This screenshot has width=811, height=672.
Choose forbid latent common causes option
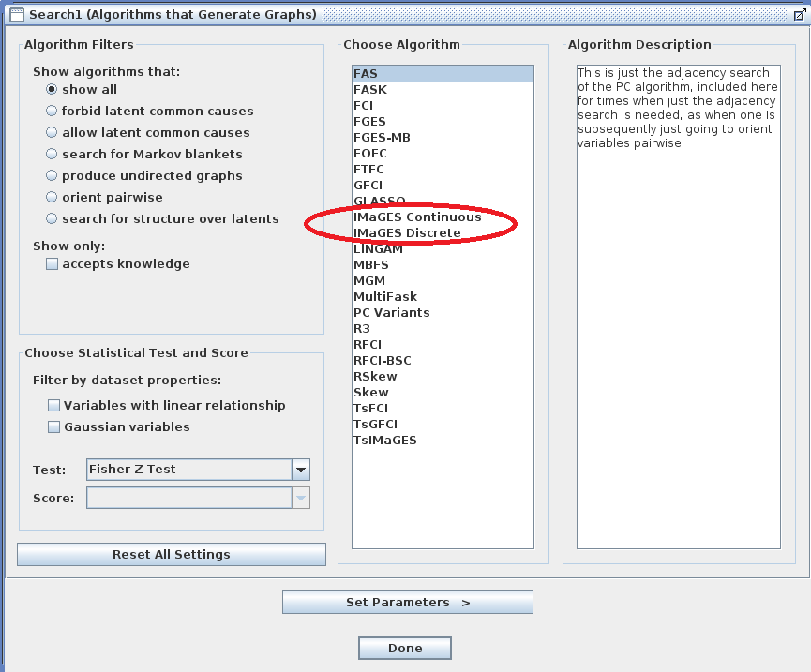pyautogui.click(x=52, y=111)
